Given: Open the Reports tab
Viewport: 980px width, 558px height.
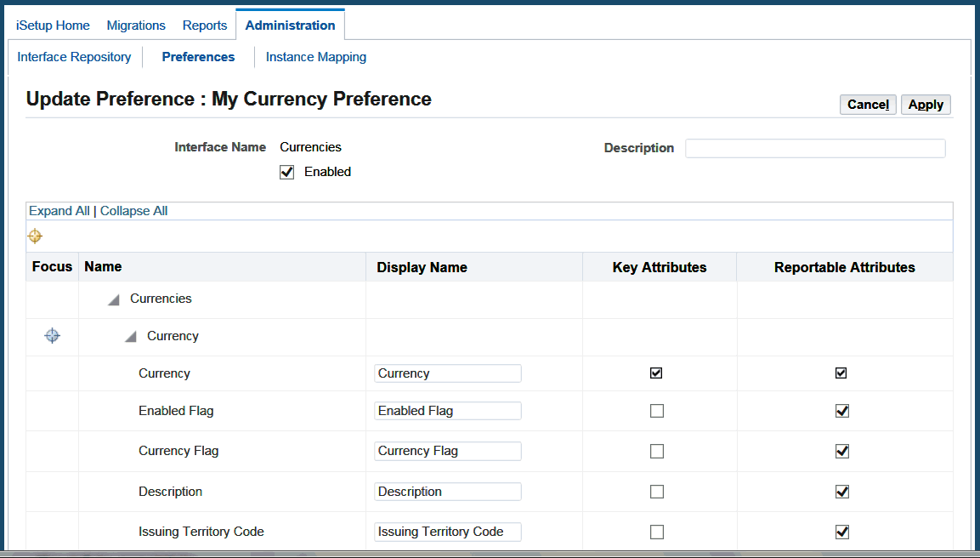Looking at the screenshot, I should click(204, 26).
